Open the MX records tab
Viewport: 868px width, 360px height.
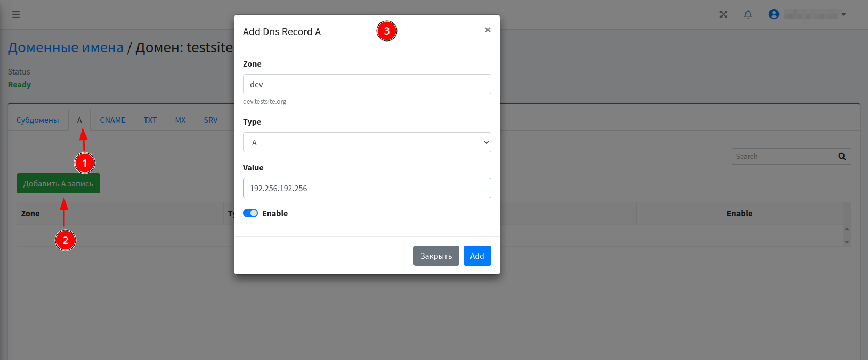pyautogui.click(x=180, y=120)
